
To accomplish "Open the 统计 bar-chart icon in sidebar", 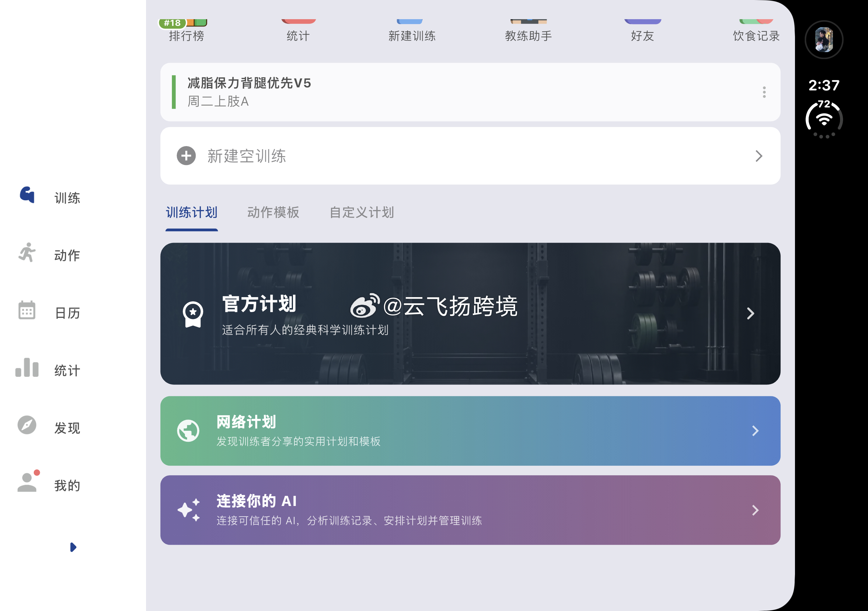I will (27, 367).
